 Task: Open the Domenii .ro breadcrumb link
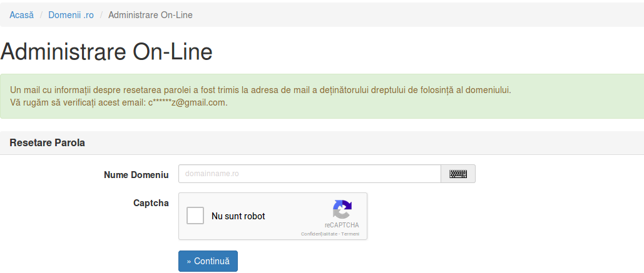click(x=71, y=15)
